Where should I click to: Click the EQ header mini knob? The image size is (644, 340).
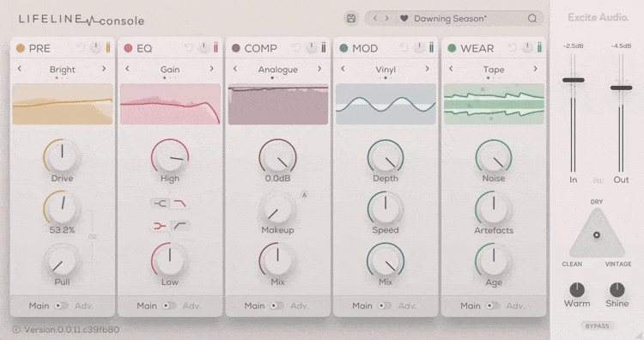pyautogui.click(x=204, y=48)
